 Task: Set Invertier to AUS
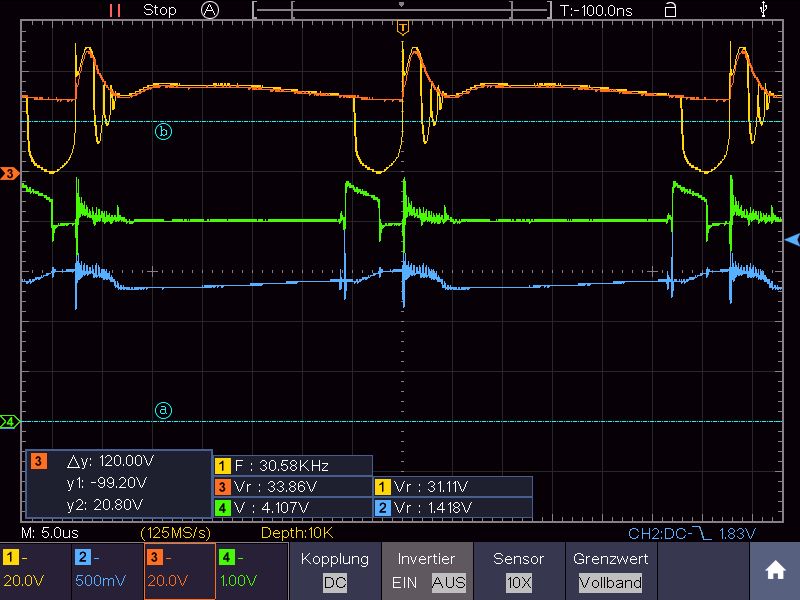tap(448, 583)
